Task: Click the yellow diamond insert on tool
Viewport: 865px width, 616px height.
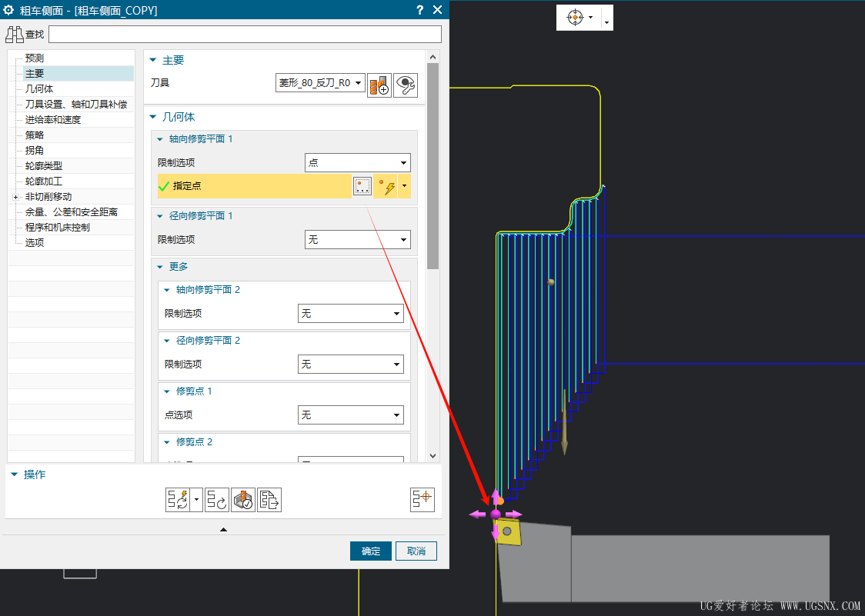Action: click(x=509, y=531)
